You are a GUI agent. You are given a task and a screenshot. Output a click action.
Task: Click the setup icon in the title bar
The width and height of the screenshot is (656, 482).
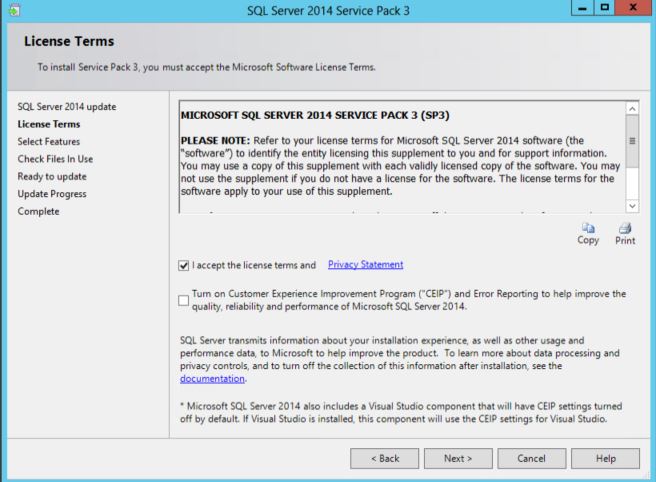[14, 10]
